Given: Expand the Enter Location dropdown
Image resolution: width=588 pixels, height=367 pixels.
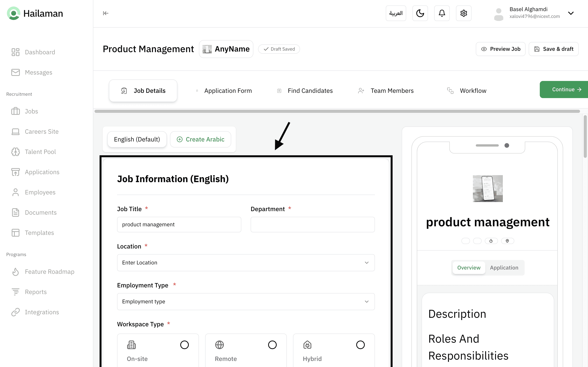Looking at the screenshot, I should [246, 263].
